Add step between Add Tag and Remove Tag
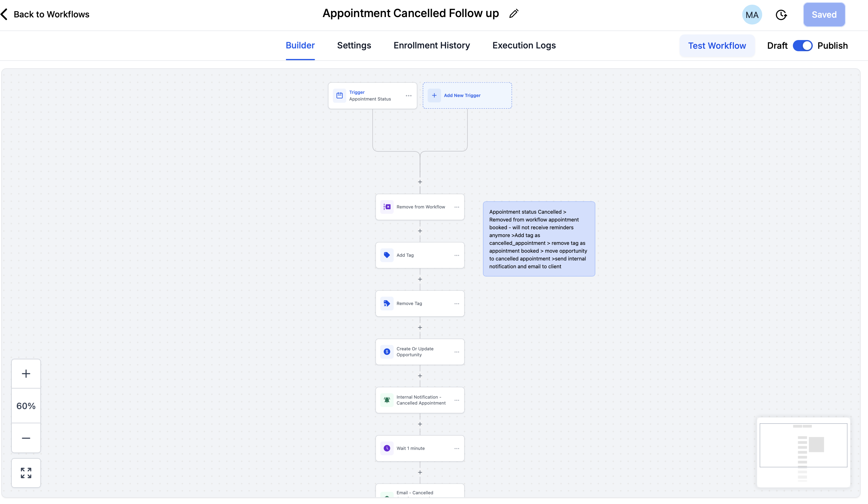Screen dimensions: 868x504 (x=420, y=279)
